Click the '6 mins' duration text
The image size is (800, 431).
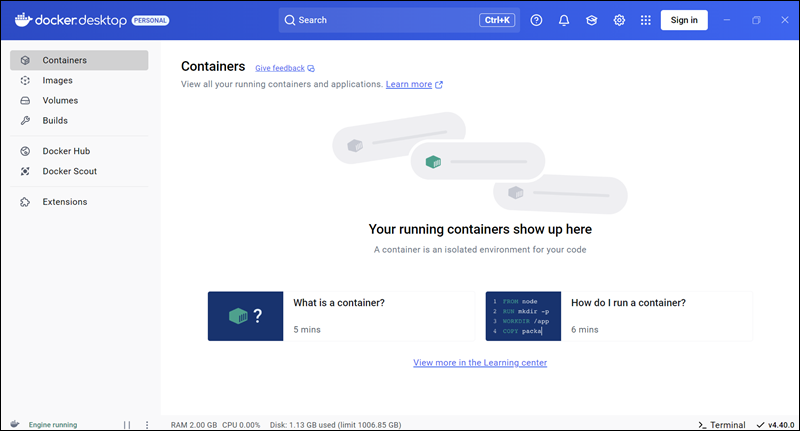point(585,329)
